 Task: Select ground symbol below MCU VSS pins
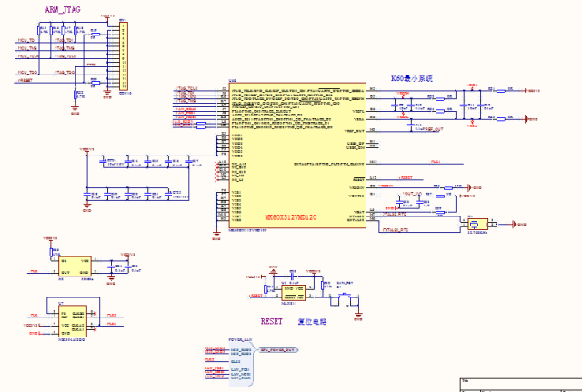point(216,235)
